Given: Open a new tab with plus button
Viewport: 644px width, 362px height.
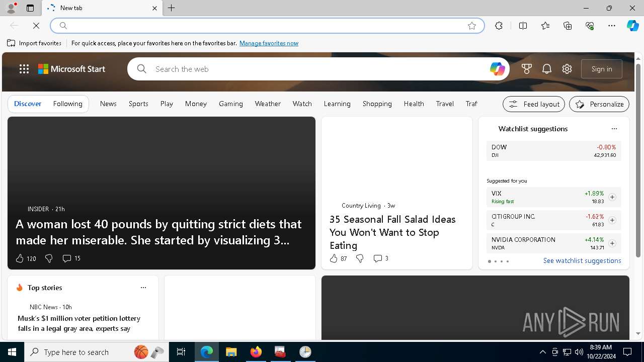Looking at the screenshot, I should pyautogui.click(x=171, y=8).
